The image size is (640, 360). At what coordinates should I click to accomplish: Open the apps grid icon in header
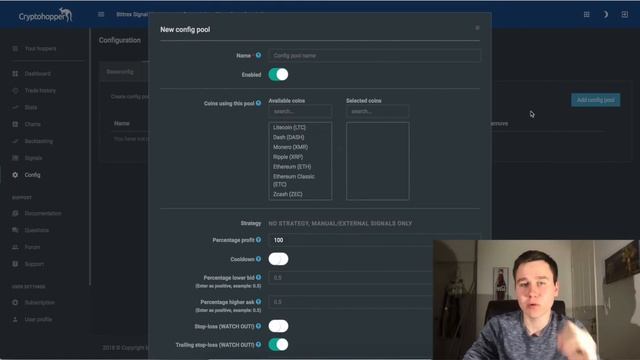pos(587,14)
